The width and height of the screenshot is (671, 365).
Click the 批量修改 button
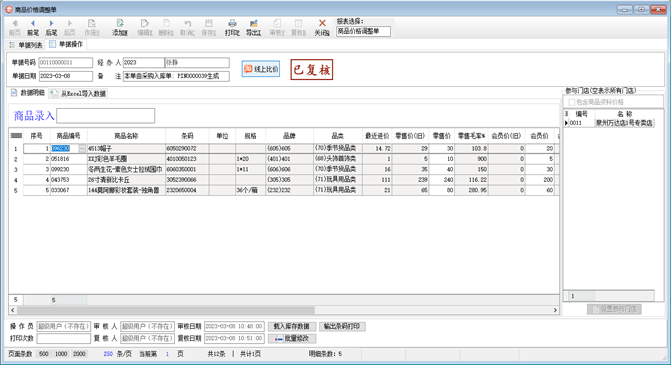pyautogui.click(x=292, y=338)
